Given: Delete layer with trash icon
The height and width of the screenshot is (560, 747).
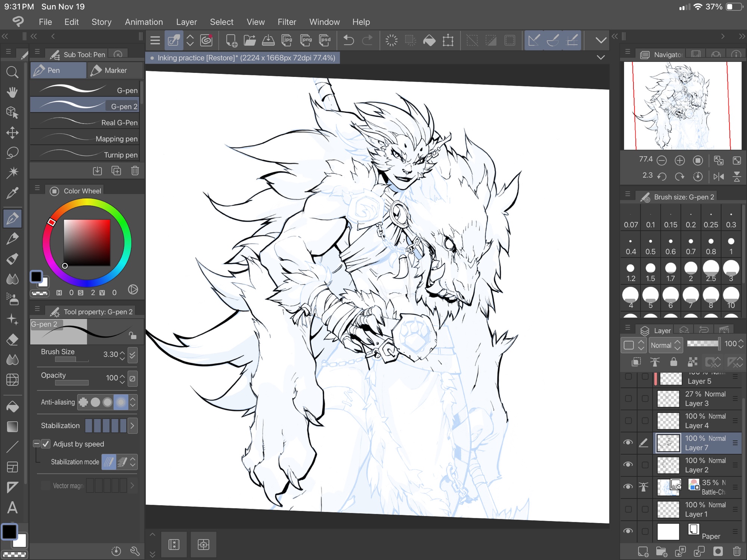Looking at the screenshot, I should pos(737,551).
